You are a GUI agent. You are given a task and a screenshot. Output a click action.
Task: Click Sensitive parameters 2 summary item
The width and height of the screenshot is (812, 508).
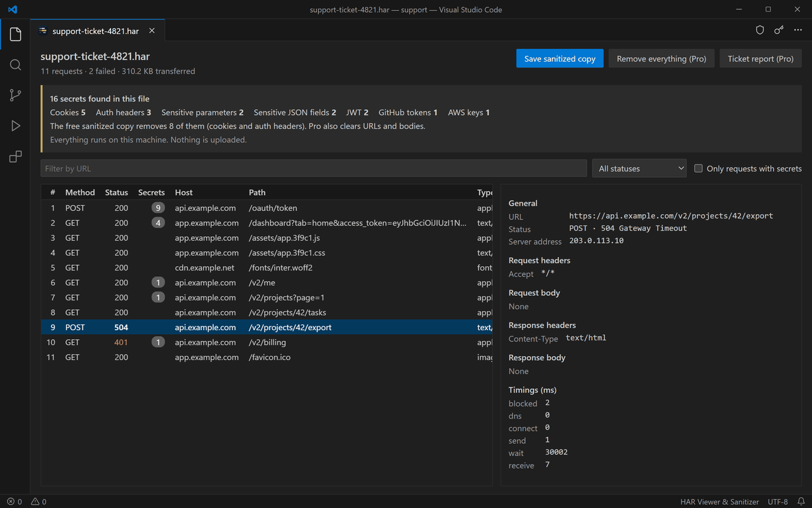202,112
